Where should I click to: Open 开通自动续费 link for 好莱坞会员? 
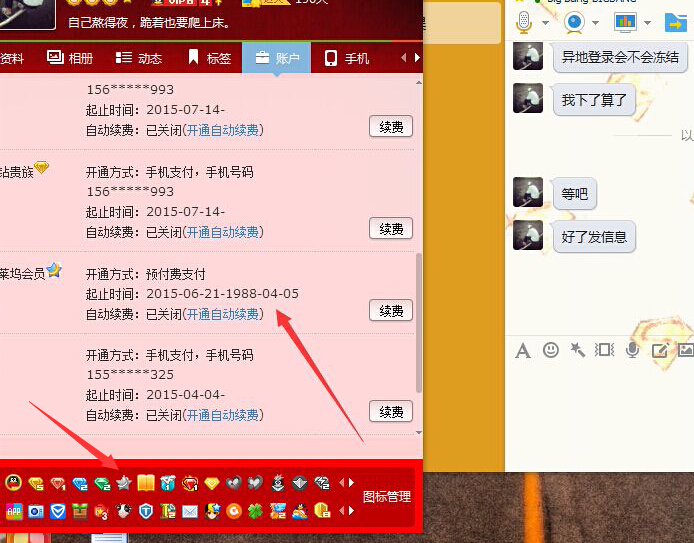[x=223, y=314]
